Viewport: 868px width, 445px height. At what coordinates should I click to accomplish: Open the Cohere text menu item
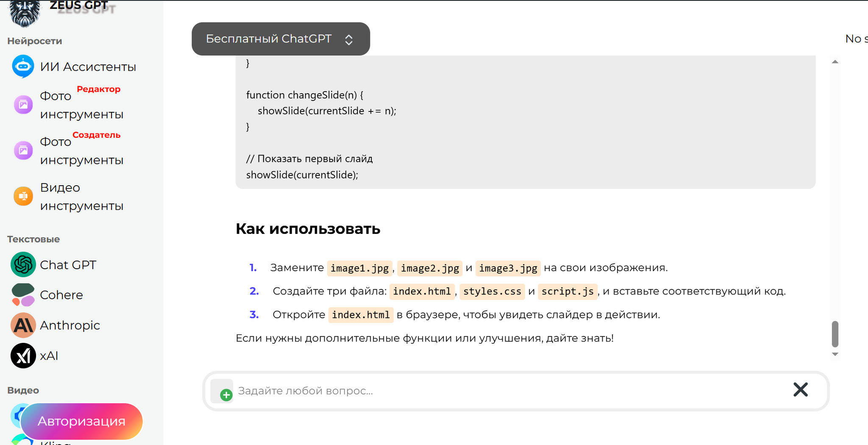(61, 295)
